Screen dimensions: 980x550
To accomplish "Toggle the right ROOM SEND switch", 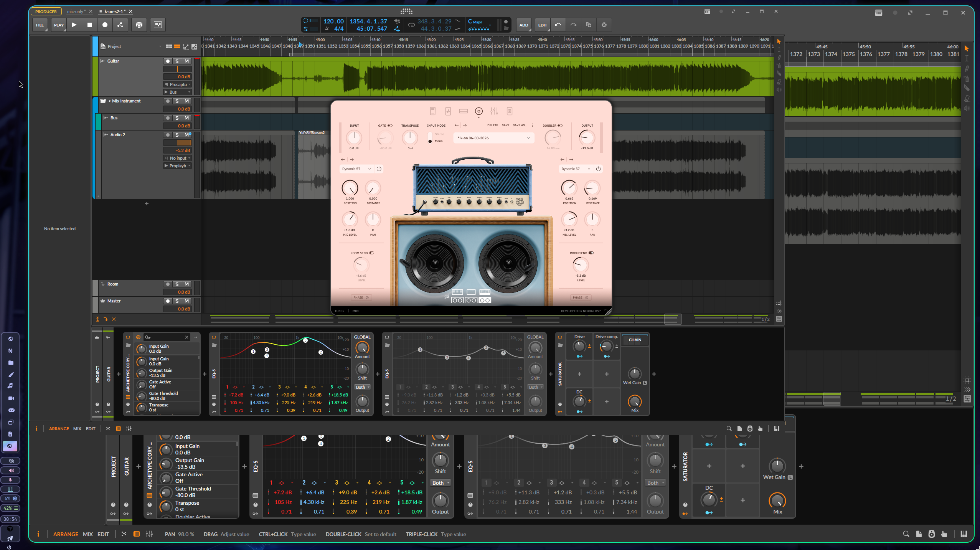I will click(x=591, y=253).
